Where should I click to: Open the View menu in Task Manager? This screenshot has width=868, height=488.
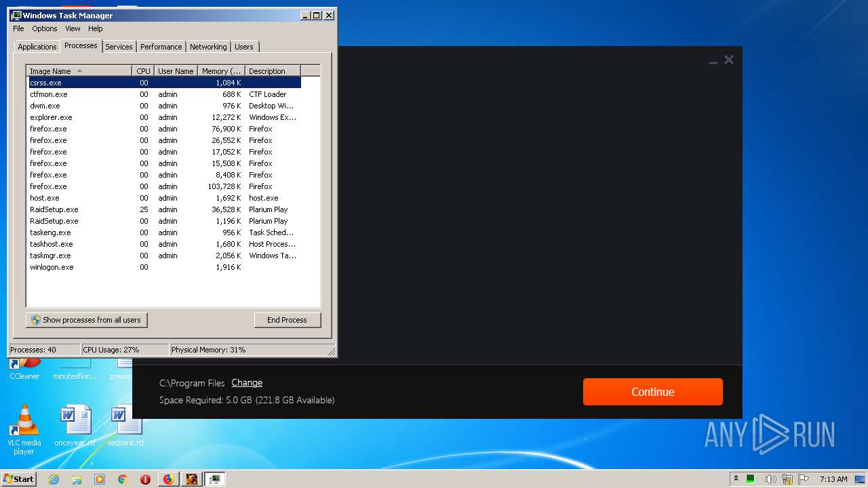tap(73, 28)
